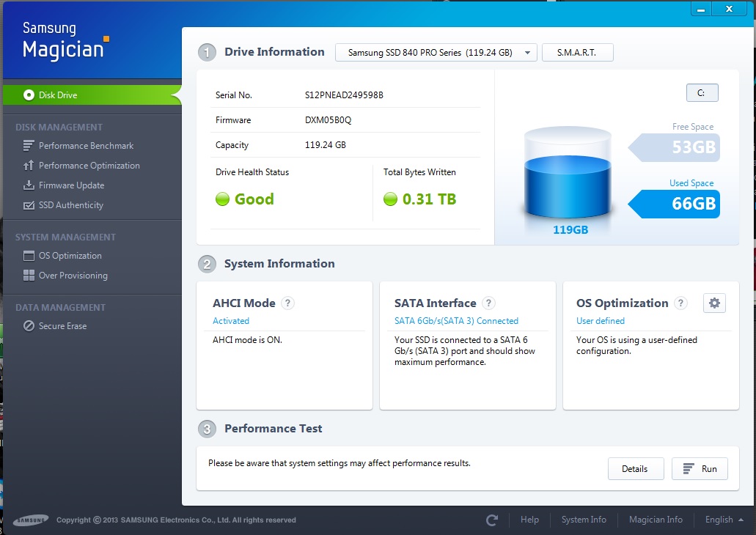
Task: Click capacity value 119.24 GB
Action: point(325,144)
